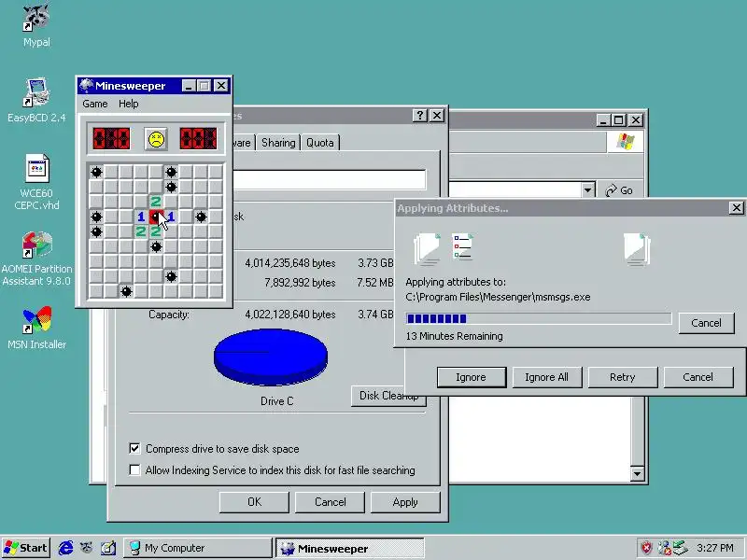Click the Start button
The height and width of the screenshot is (560, 747).
point(26,548)
